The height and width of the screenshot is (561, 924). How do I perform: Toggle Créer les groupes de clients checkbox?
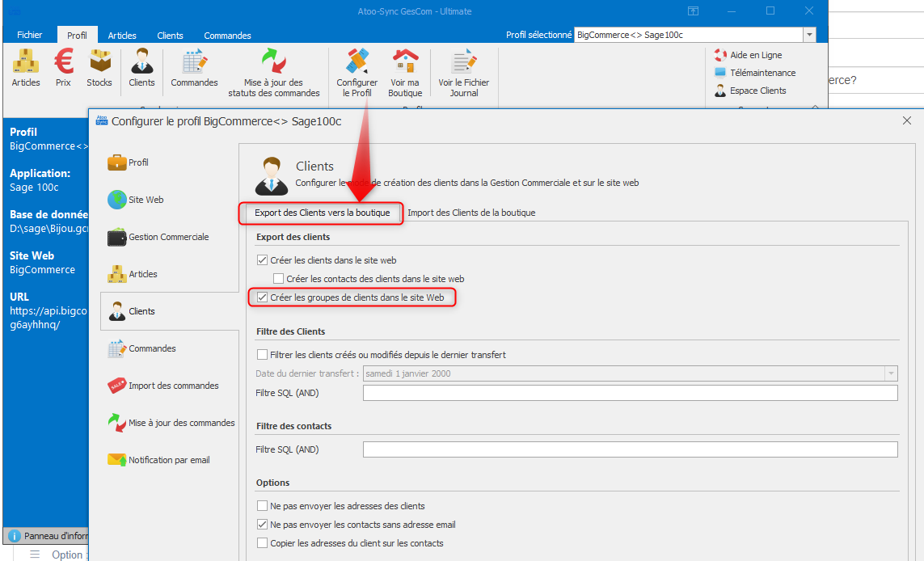coord(262,297)
